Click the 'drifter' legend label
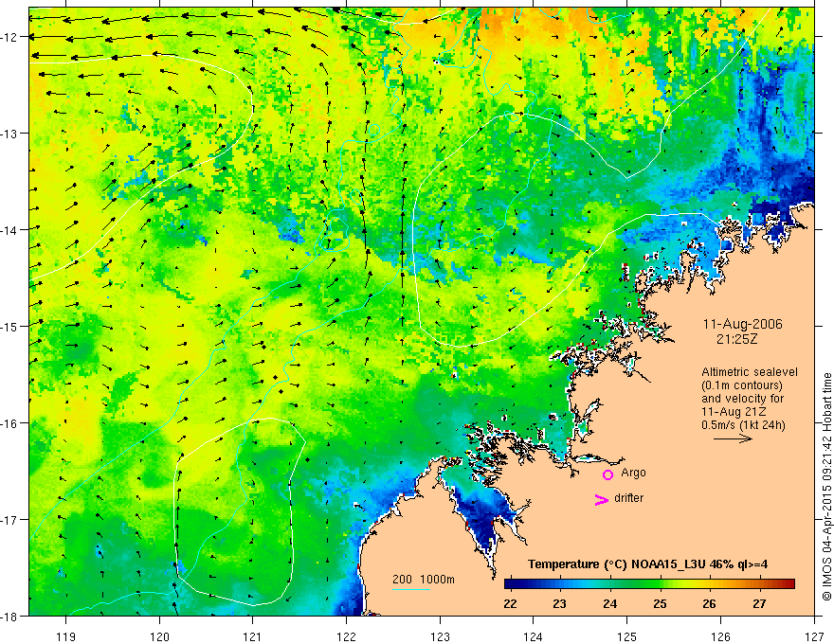Image resolution: width=834 pixels, height=644 pixels. (x=628, y=498)
